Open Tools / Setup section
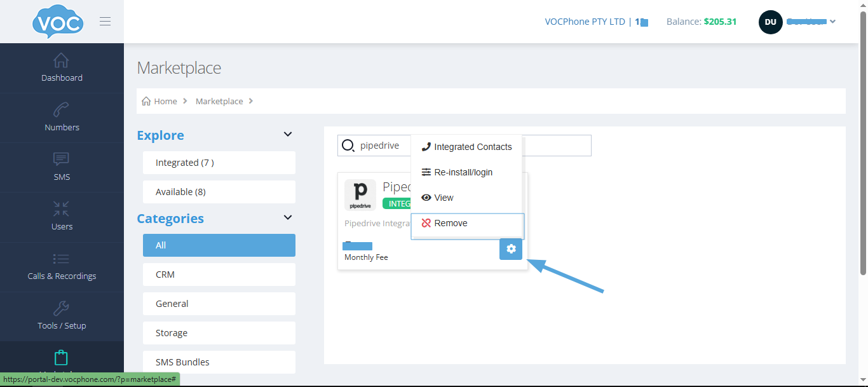 coord(62,316)
